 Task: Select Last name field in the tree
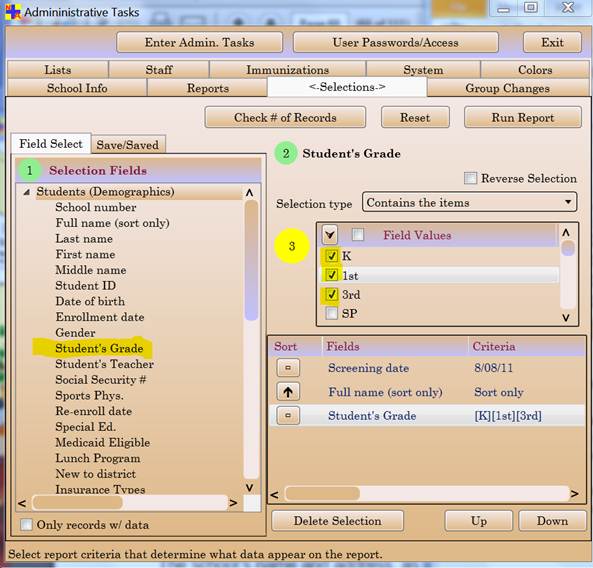click(x=84, y=239)
